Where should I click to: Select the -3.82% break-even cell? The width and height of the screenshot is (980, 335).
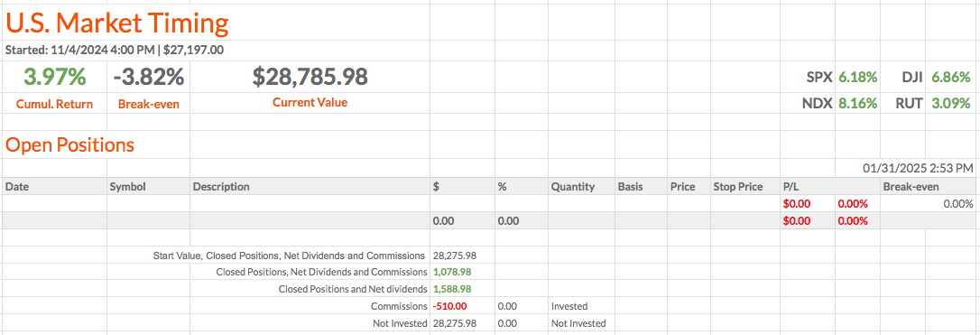point(149,77)
